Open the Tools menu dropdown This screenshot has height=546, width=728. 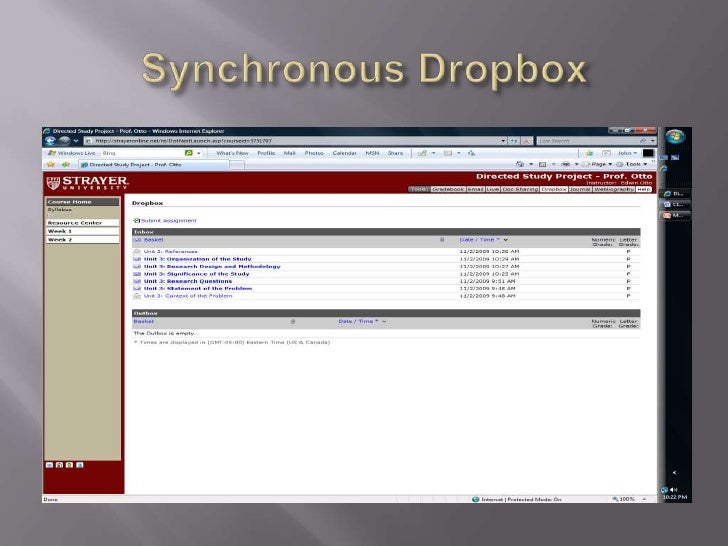(x=631, y=164)
